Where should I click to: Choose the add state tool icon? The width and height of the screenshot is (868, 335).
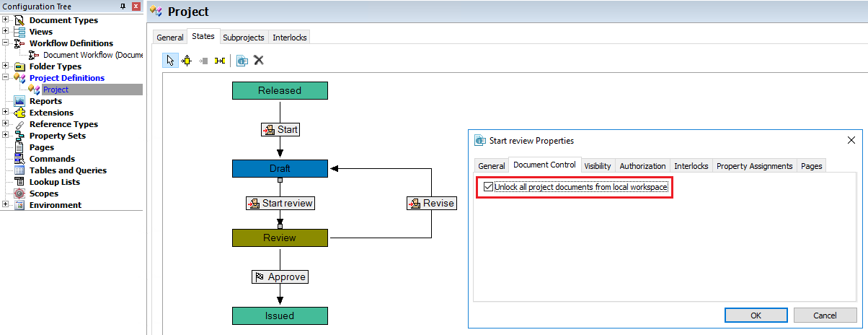pos(187,61)
